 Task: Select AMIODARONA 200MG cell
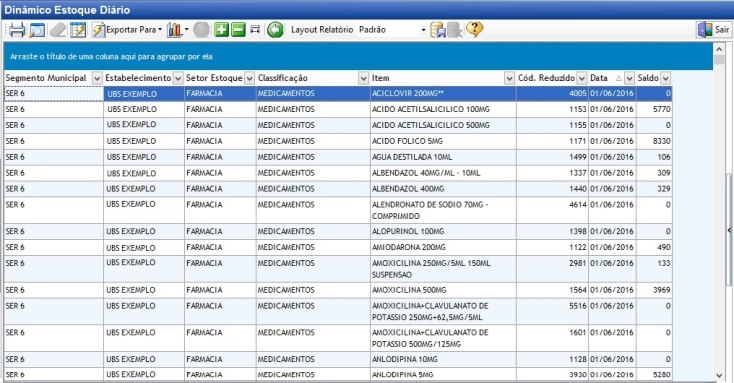443,248
